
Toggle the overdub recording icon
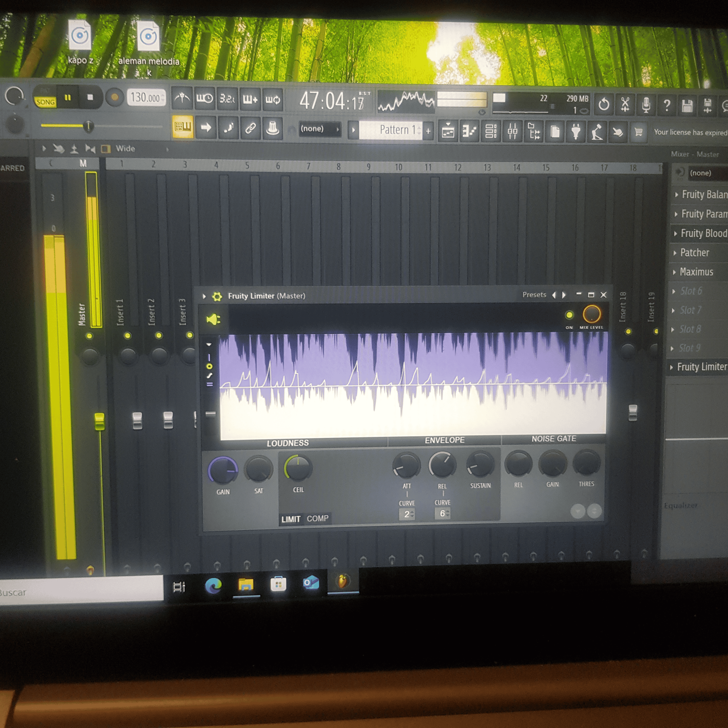click(x=250, y=99)
